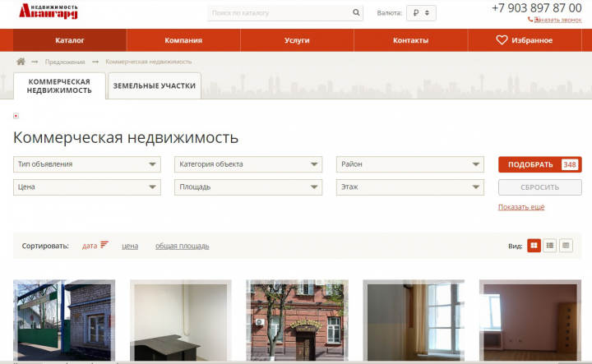The height and width of the screenshot is (364, 592).
Task: Sort listings by дата
Action: (90, 246)
